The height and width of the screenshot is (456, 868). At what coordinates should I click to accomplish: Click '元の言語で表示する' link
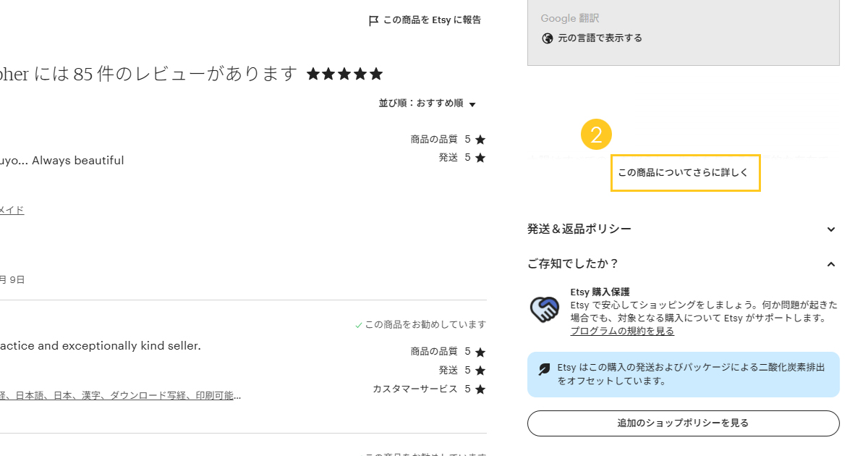[x=600, y=38]
